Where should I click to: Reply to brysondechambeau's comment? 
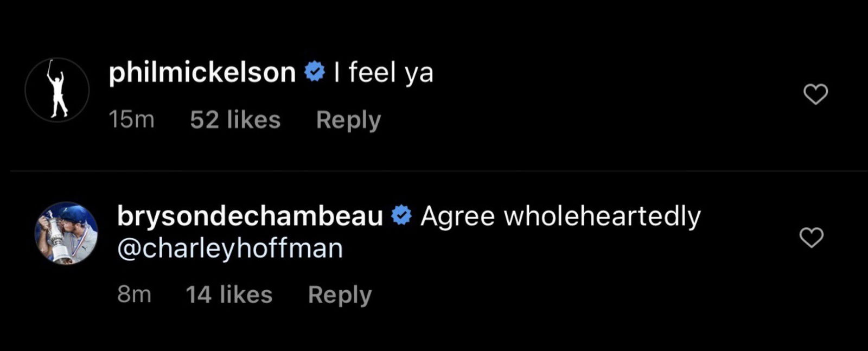[x=340, y=295]
